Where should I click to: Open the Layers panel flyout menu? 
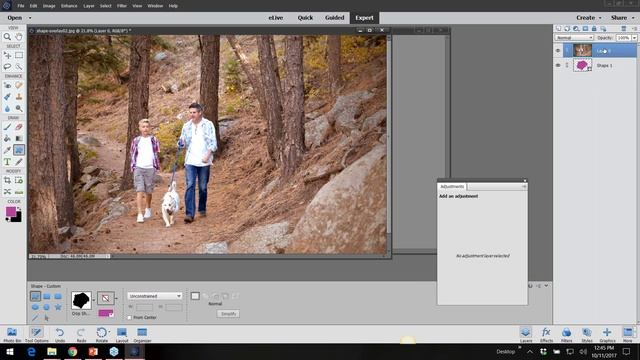(x=635, y=29)
